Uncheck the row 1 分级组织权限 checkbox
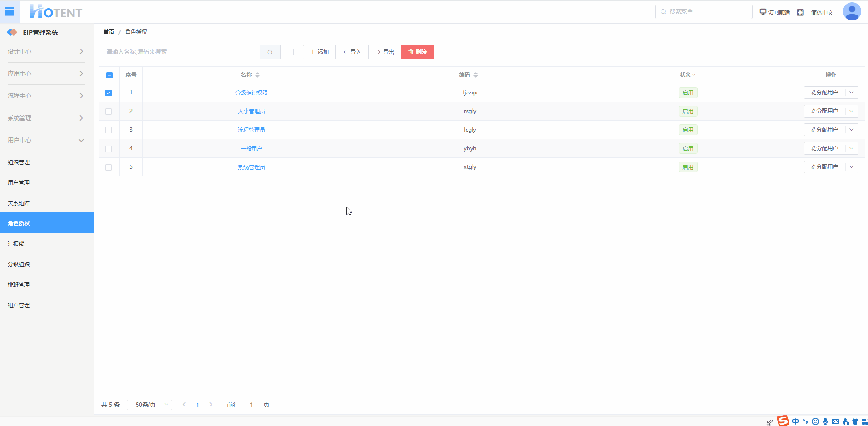This screenshot has width=868, height=426. (x=108, y=93)
